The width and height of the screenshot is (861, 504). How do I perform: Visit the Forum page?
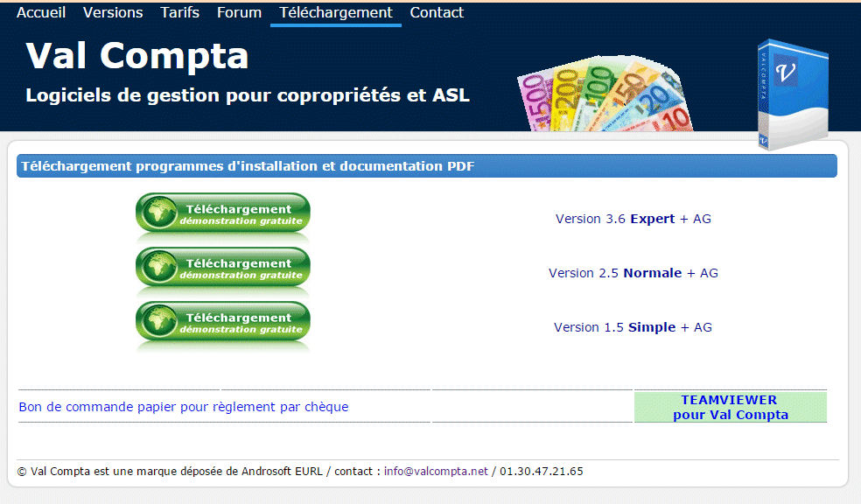point(239,12)
